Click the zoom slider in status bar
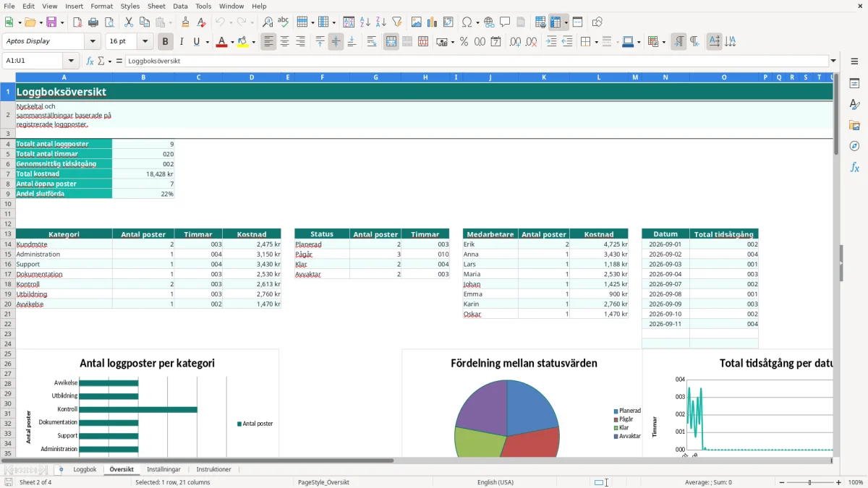The image size is (868, 488). (x=809, y=482)
